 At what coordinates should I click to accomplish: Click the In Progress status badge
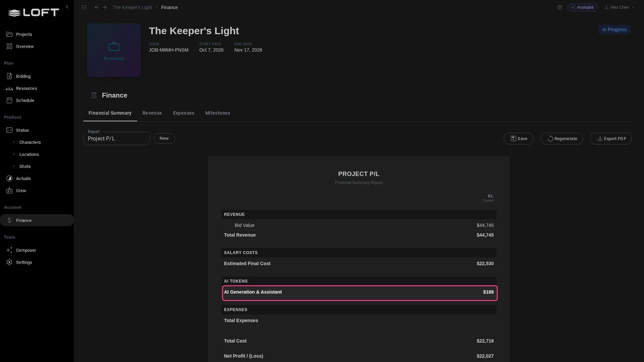pos(614,30)
